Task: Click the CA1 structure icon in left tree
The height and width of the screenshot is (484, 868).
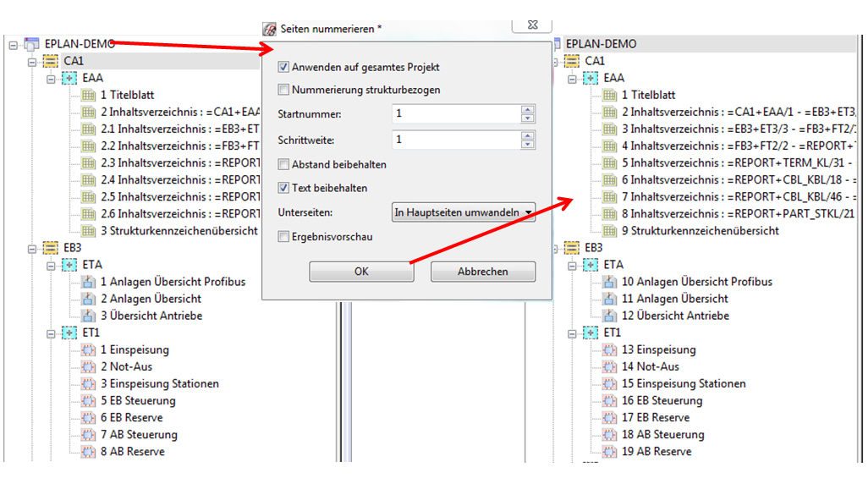Action: (x=51, y=61)
